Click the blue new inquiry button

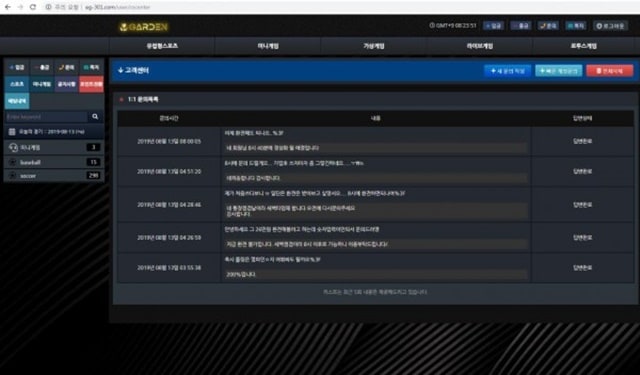tap(507, 71)
